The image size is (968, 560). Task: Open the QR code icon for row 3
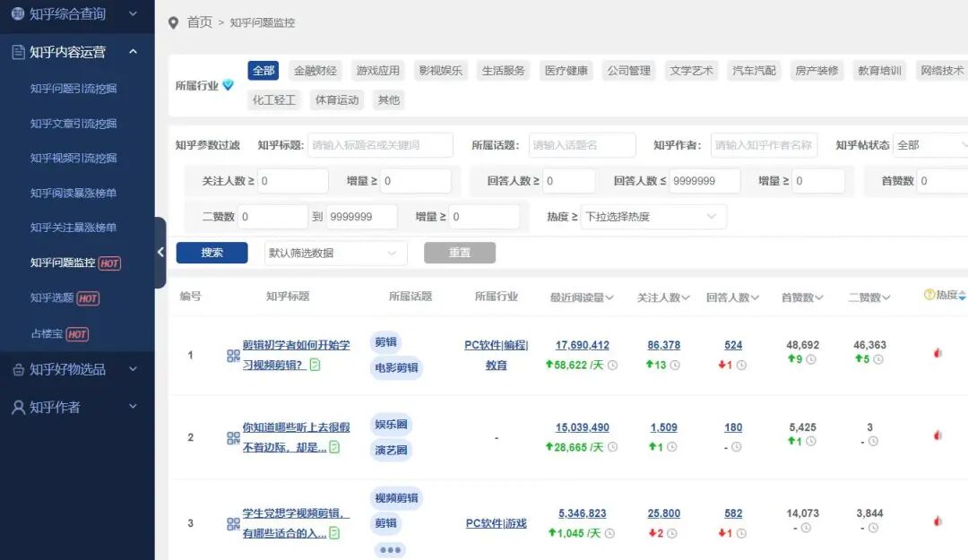(233, 524)
